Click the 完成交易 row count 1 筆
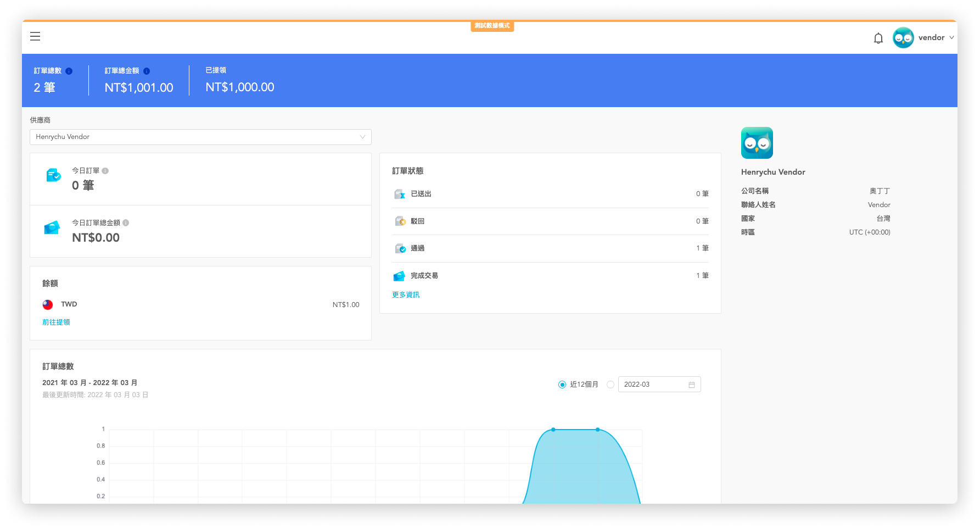Image resolution: width=980 pixels, height=529 pixels. 702,276
